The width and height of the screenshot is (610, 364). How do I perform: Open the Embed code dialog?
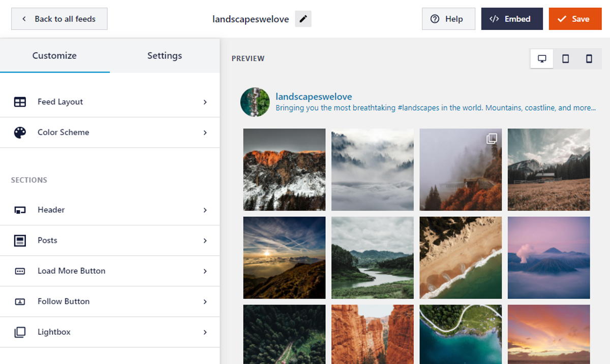511,19
